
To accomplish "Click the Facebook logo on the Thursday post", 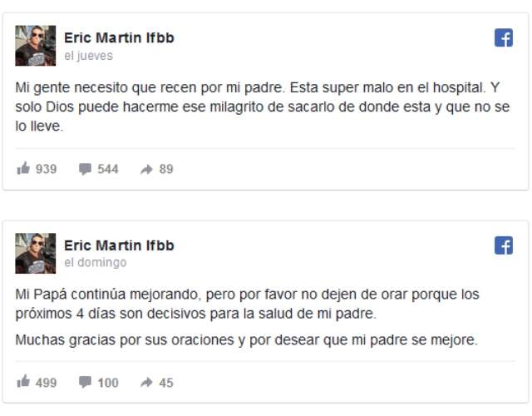I will [x=504, y=37].
